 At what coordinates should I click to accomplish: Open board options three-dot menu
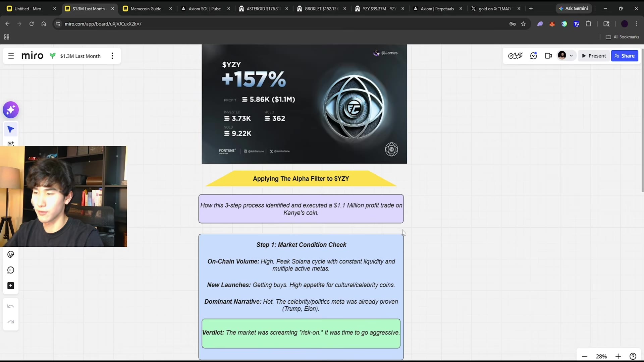coord(112,56)
